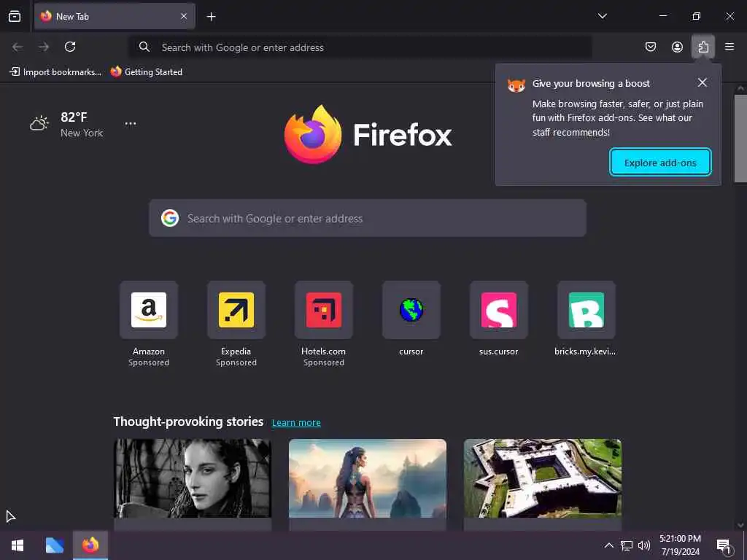Save to Pocket icon
This screenshot has width=747, height=560.
(650, 47)
